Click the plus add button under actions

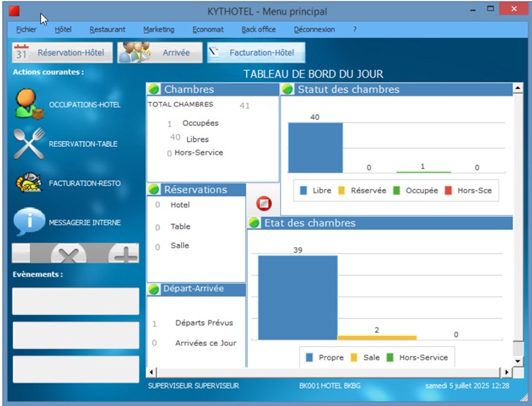click(123, 255)
